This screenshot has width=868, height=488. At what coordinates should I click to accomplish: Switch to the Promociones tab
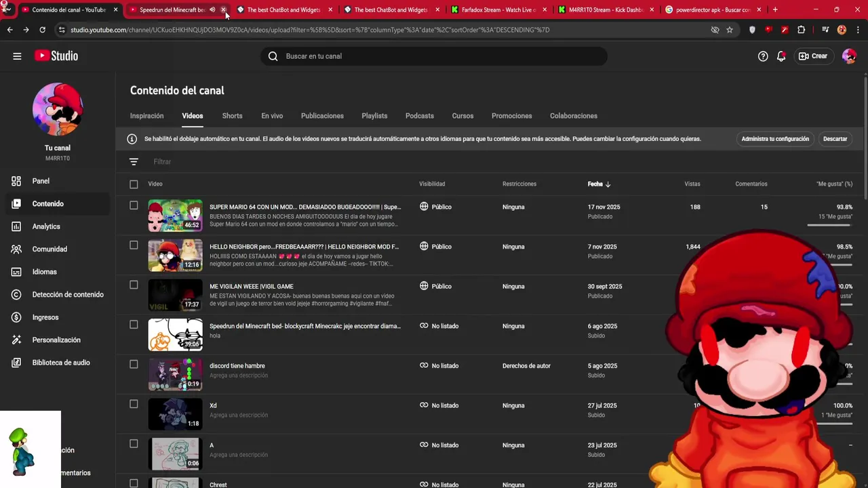tap(512, 116)
